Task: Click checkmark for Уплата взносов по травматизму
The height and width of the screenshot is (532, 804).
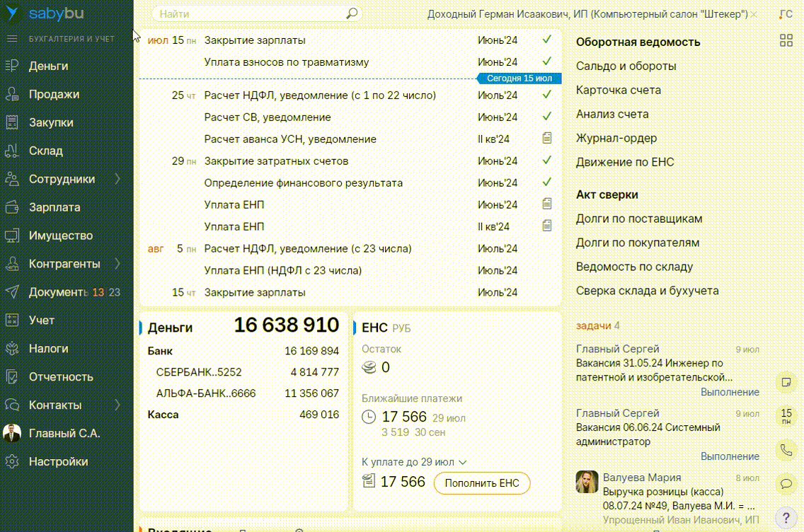Action: 546,62
